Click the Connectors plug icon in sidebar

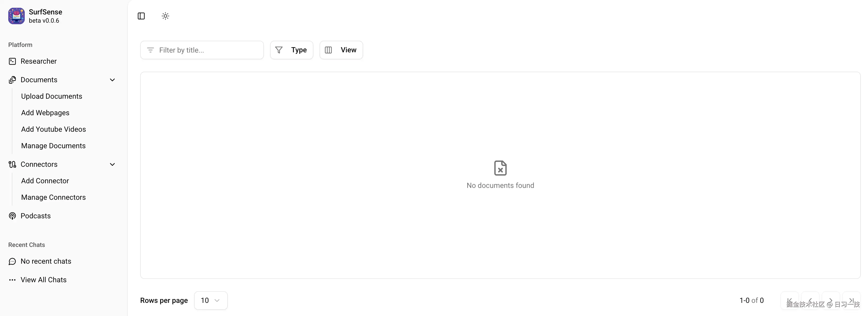tap(12, 164)
